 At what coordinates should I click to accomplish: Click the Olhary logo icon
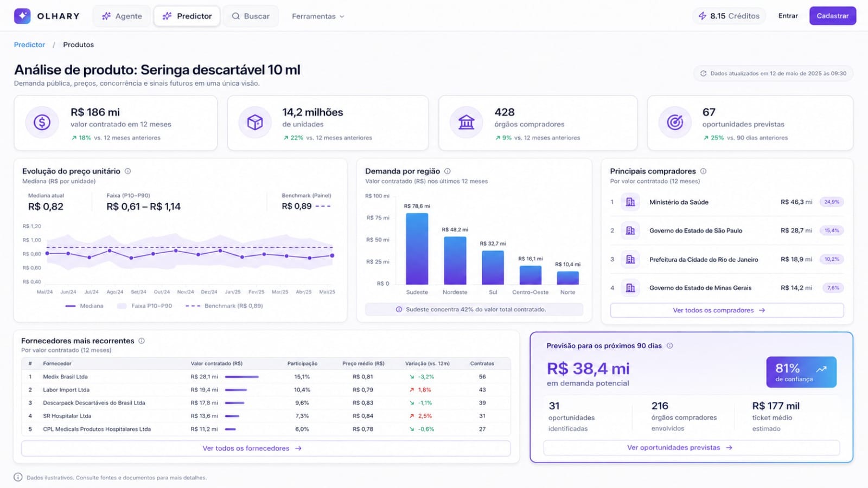pyautogui.click(x=22, y=16)
